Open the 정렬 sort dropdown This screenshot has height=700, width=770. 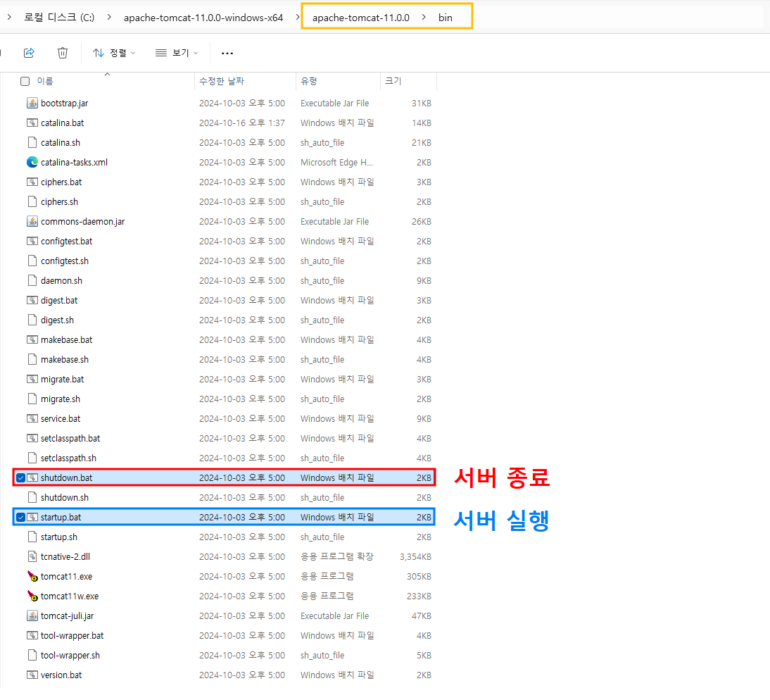pos(114,53)
